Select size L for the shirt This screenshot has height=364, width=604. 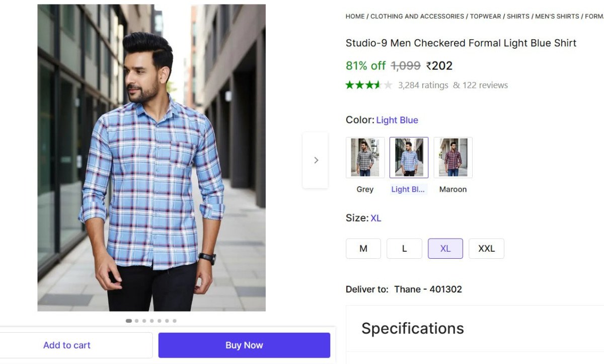point(404,248)
